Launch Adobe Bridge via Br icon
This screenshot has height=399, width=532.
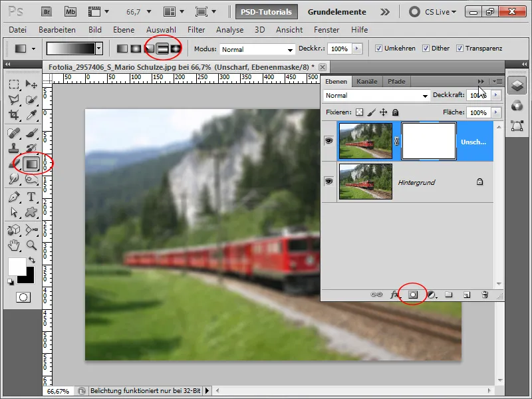[47, 12]
